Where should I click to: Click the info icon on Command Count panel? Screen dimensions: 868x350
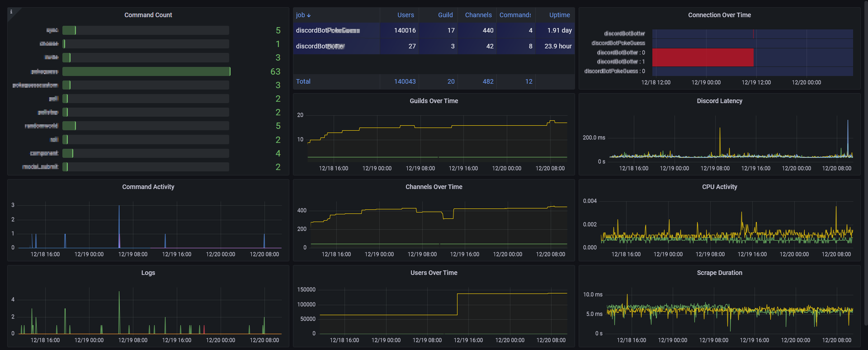[x=11, y=12]
